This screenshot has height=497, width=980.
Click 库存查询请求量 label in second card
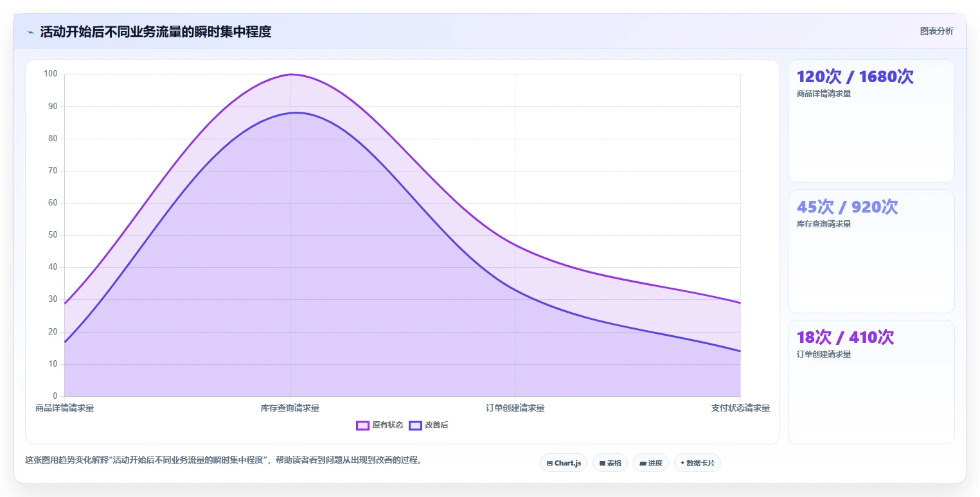point(823,224)
